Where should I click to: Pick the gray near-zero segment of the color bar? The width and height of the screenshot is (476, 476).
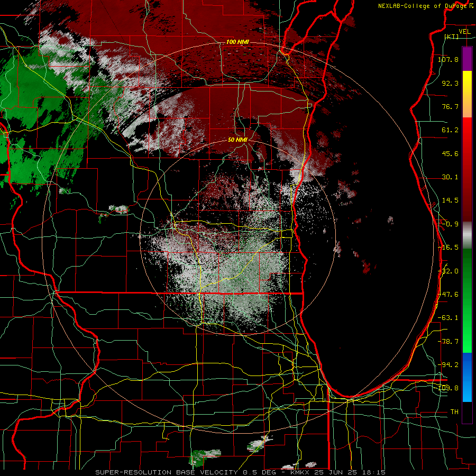pos(467,235)
